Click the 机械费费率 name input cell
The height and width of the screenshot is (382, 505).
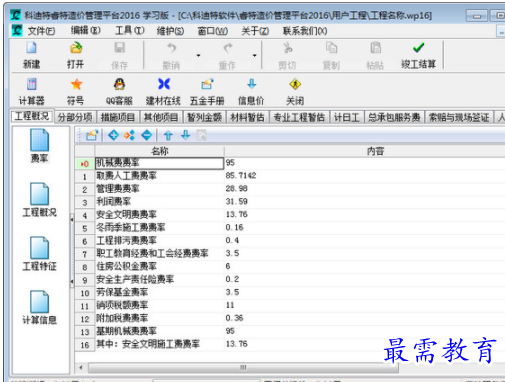coord(159,163)
